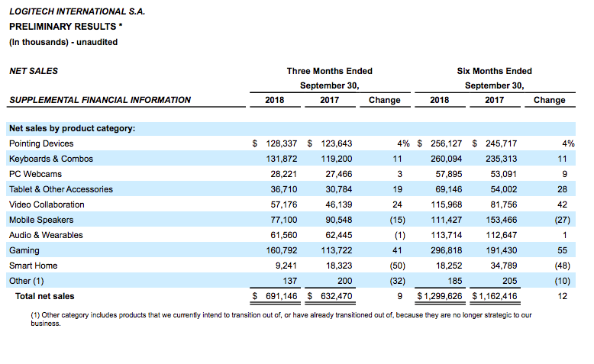Select 'Net sales by product category:' row
The width and height of the screenshot is (594, 364).
click(291, 128)
